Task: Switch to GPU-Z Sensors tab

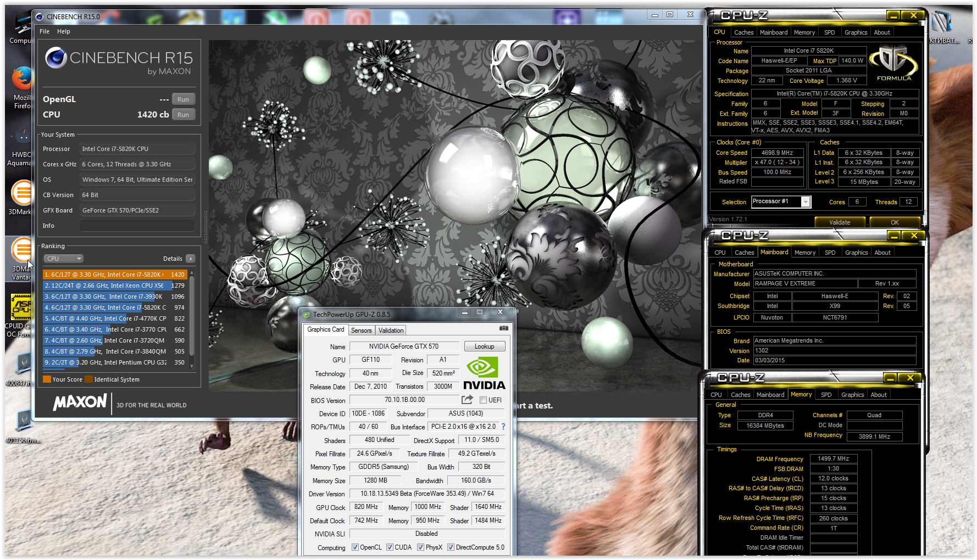Action: [x=361, y=331]
